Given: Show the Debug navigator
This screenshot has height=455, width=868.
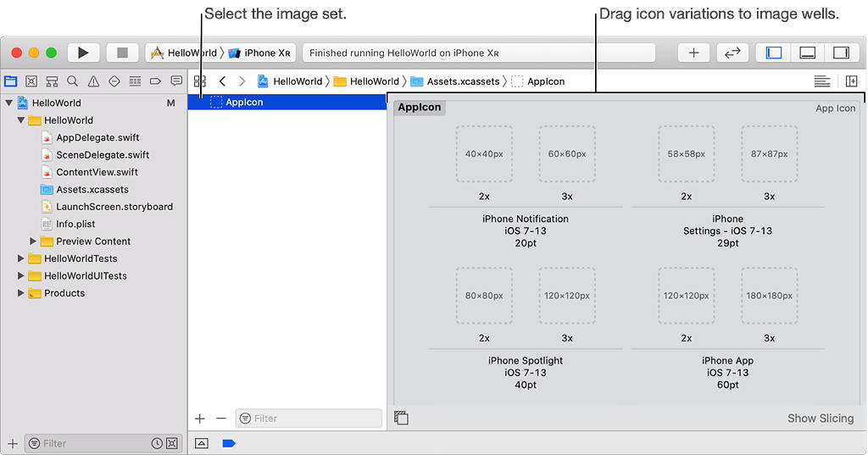Looking at the screenshot, I should 135,81.
